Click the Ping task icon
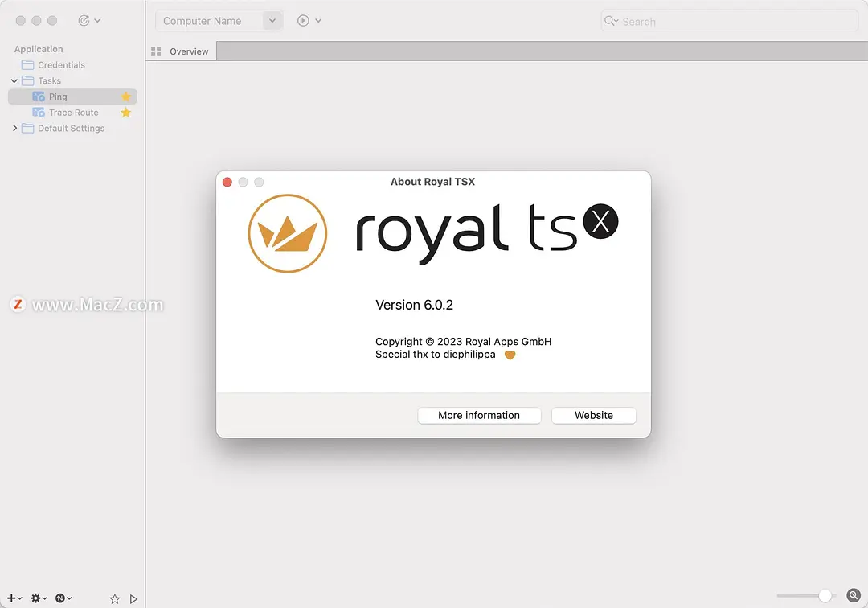This screenshot has height=608, width=868. click(39, 97)
